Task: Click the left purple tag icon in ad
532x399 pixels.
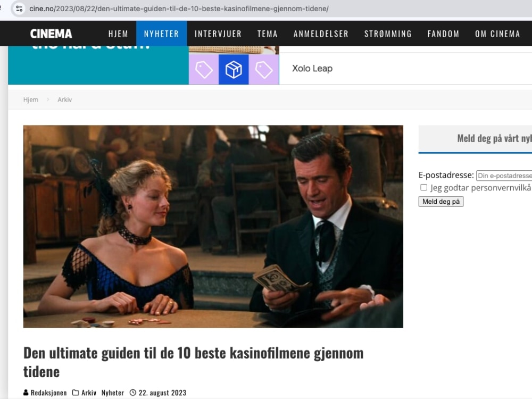Action: click(x=204, y=70)
